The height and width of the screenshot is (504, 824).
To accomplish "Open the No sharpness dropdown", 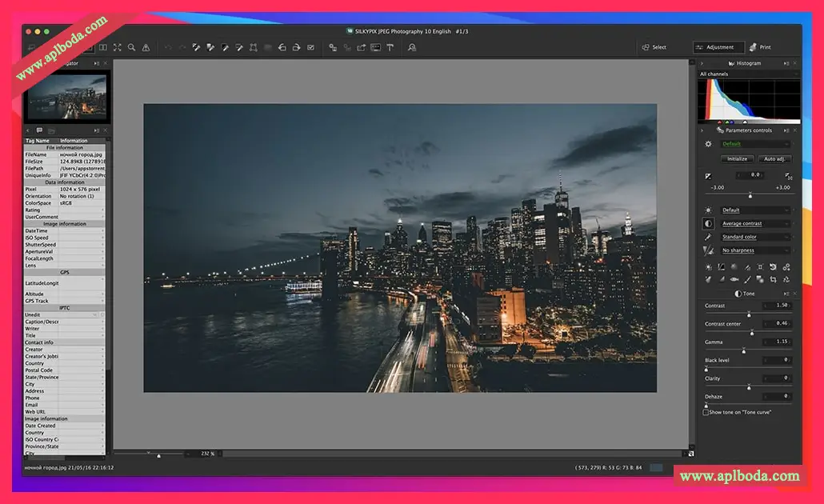I will [755, 250].
